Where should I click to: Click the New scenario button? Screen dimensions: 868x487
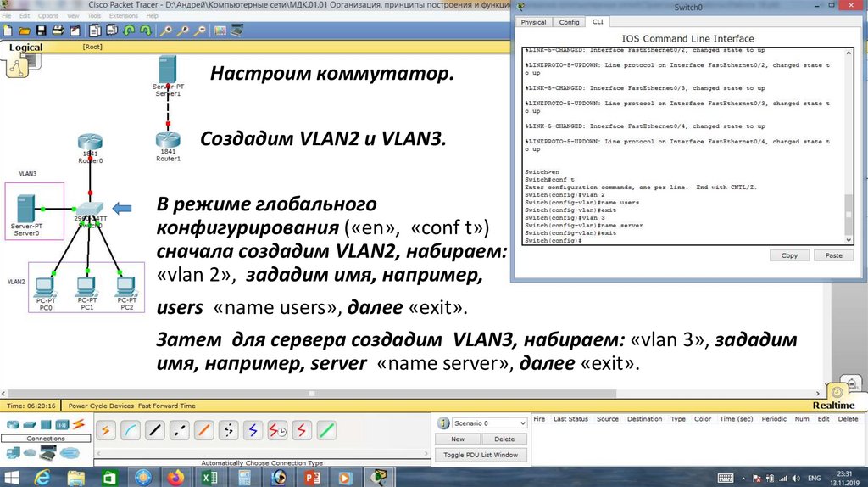pyautogui.click(x=458, y=439)
